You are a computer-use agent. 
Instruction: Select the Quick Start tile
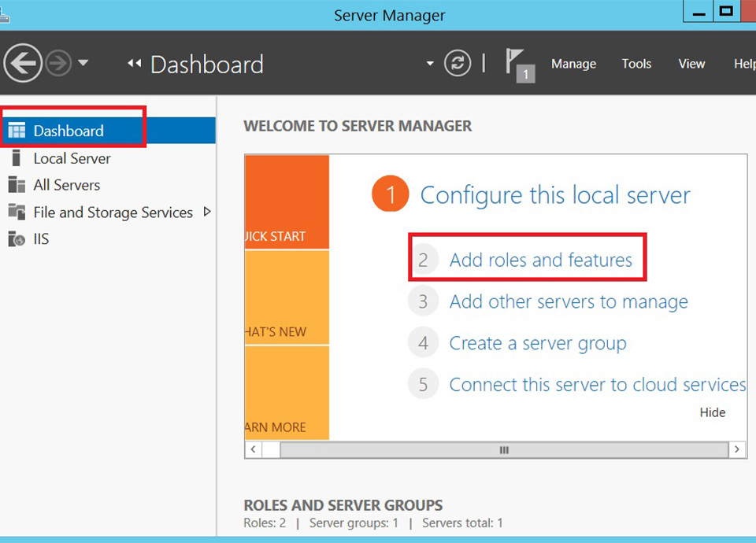click(x=287, y=202)
